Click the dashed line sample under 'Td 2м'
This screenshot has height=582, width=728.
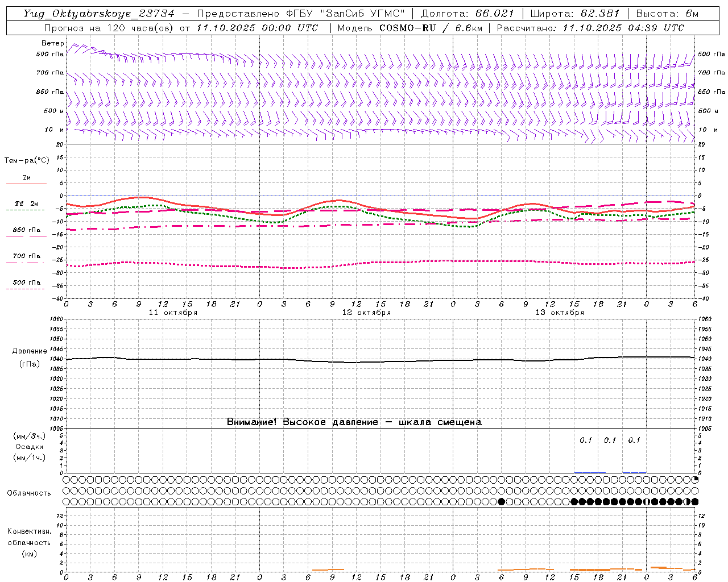coord(25,210)
